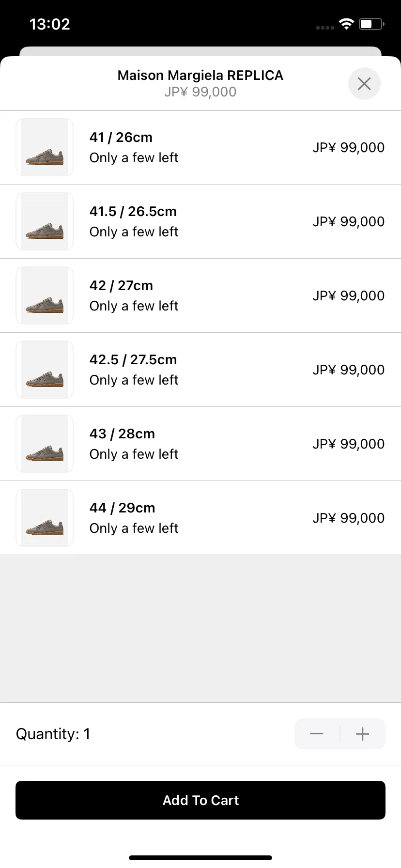Tap the Add To Cart button
This screenshot has width=401, height=868.
tap(200, 800)
